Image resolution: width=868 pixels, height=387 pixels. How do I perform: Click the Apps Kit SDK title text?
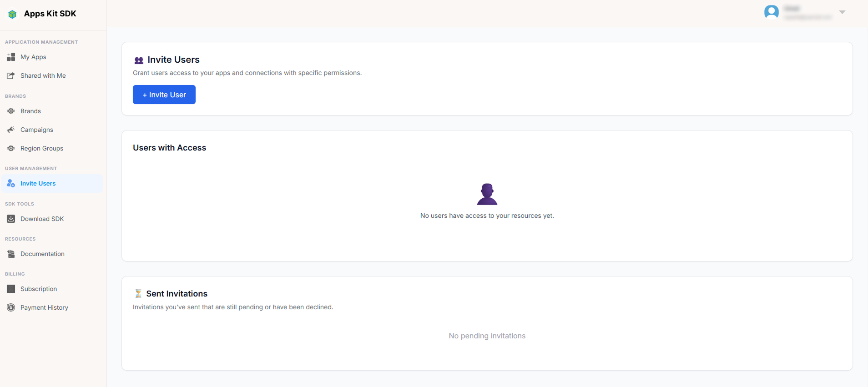pyautogui.click(x=50, y=14)
